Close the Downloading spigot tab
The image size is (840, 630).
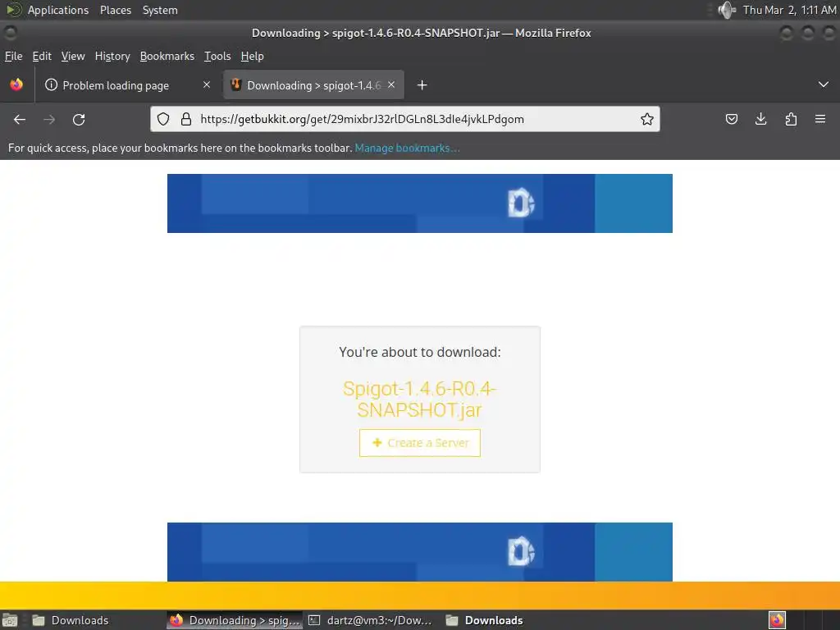(x=391, y=84)
